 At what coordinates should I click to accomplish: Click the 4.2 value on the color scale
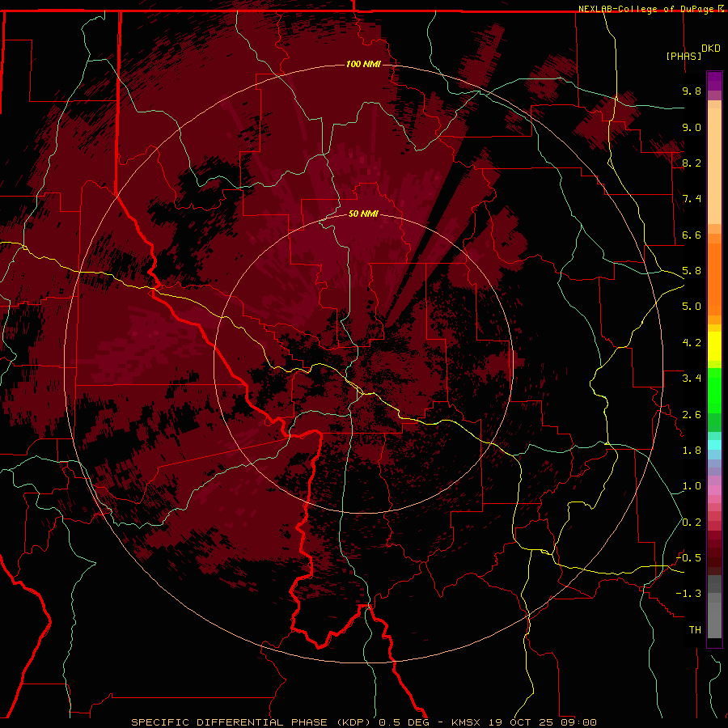[692, 343]
